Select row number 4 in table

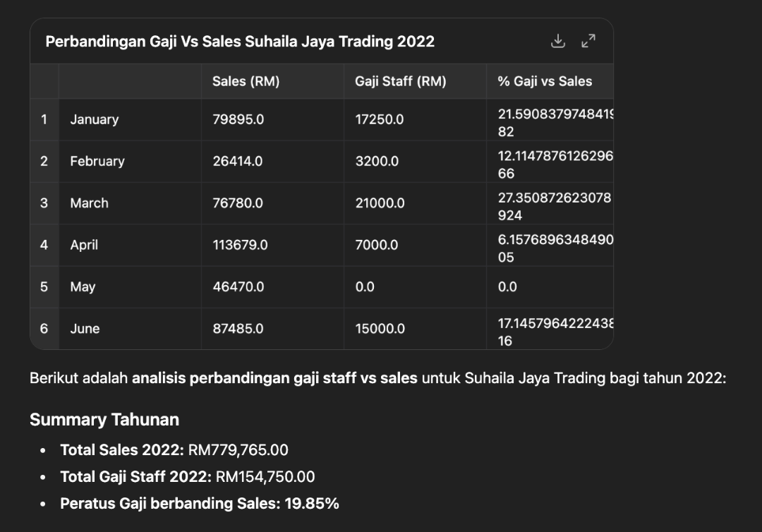point(44,245)
